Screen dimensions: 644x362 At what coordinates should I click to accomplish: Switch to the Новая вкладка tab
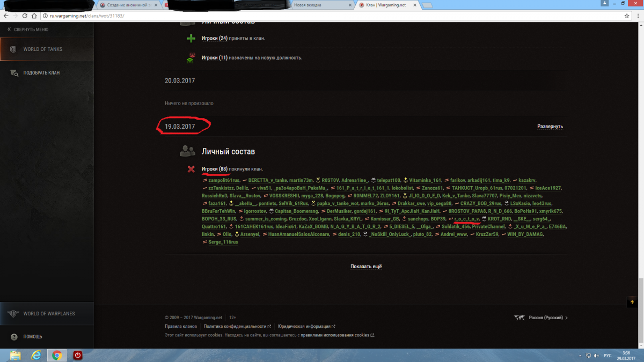click(x=321, y=5)
